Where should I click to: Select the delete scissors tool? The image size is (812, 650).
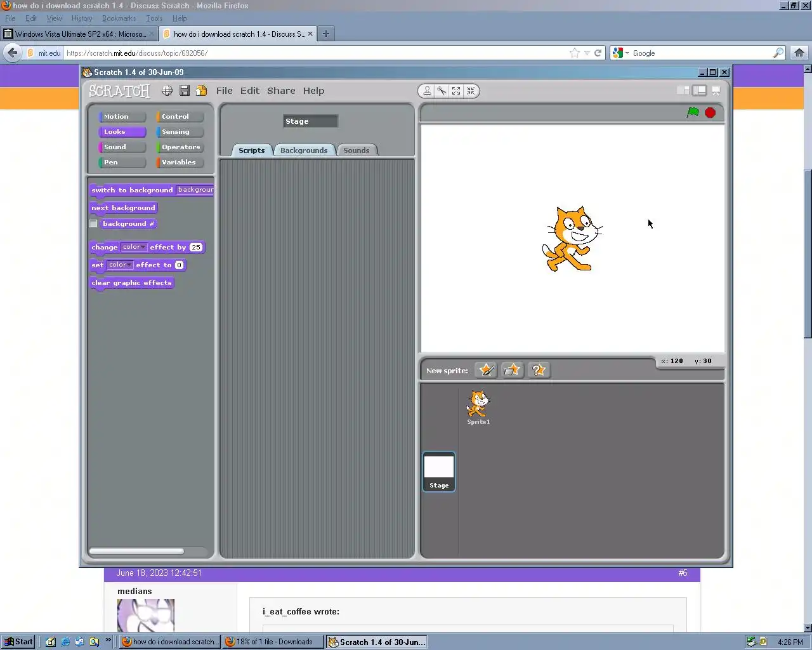click(x=442, y=91)
